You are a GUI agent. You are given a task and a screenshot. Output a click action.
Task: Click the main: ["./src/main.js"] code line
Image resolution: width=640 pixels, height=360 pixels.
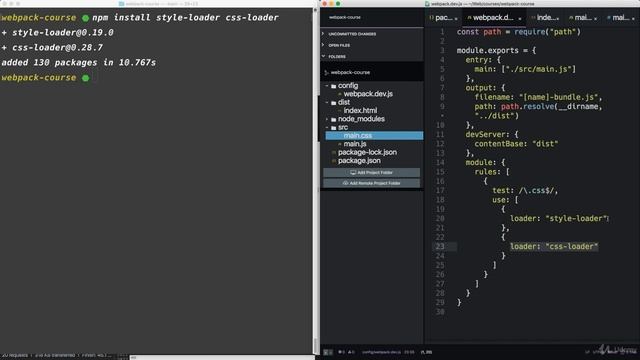pos(525,69)
